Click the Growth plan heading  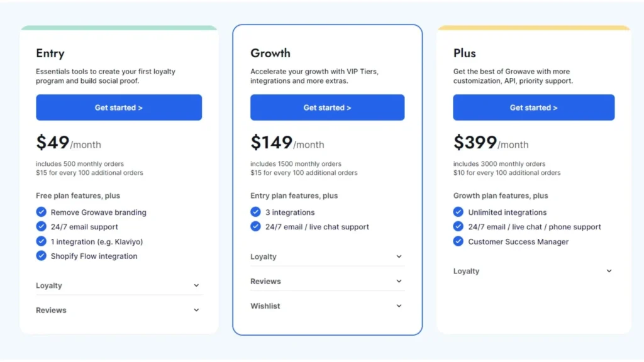pos(270,53)
